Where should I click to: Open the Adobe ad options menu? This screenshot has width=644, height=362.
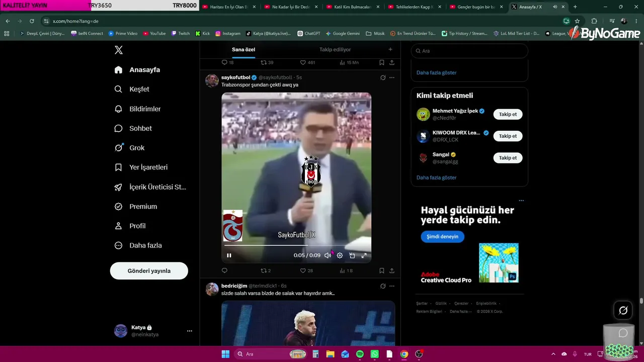(521, 200)
